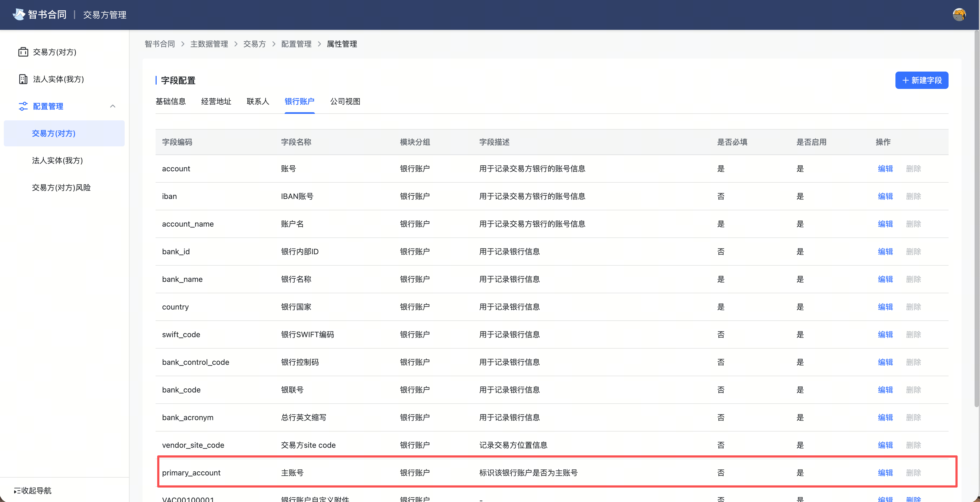This screenshot has height=502, width=980.
Task: Switch to the 经营地址 tab
Action: [216, 101]
